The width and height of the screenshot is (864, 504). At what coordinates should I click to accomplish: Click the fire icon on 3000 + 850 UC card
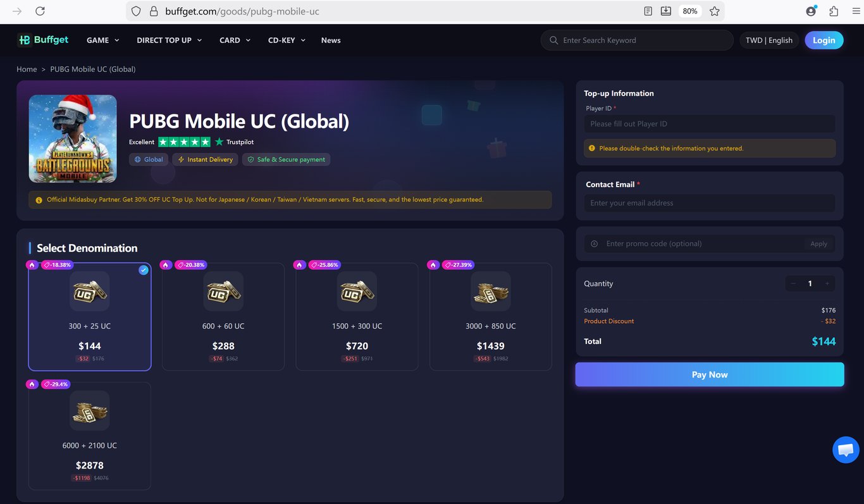coord(433,265)
